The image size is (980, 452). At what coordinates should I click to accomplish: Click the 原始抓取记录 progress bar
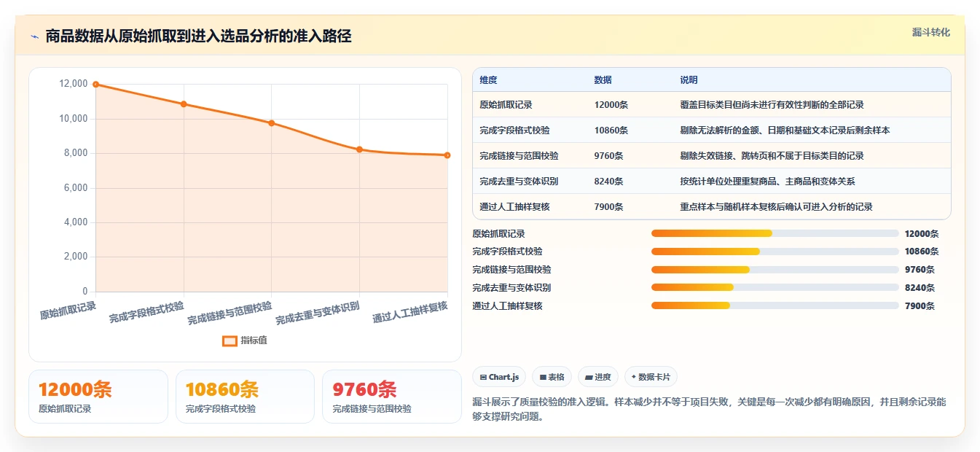point(775,233)
